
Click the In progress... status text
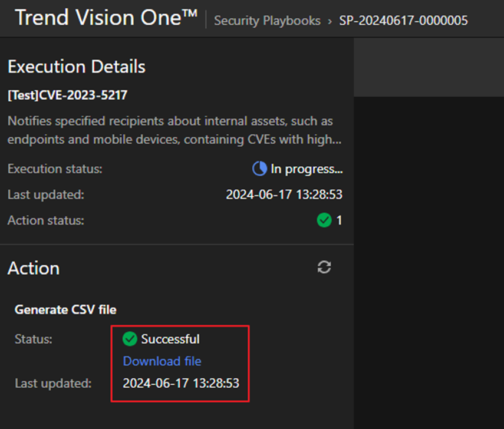click(307, 170)
